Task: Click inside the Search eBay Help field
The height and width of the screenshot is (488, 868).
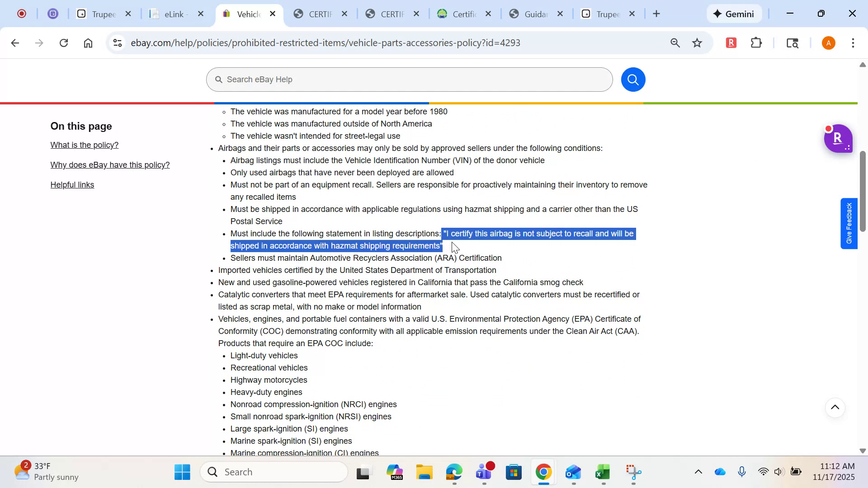Action: pos(407,79)
